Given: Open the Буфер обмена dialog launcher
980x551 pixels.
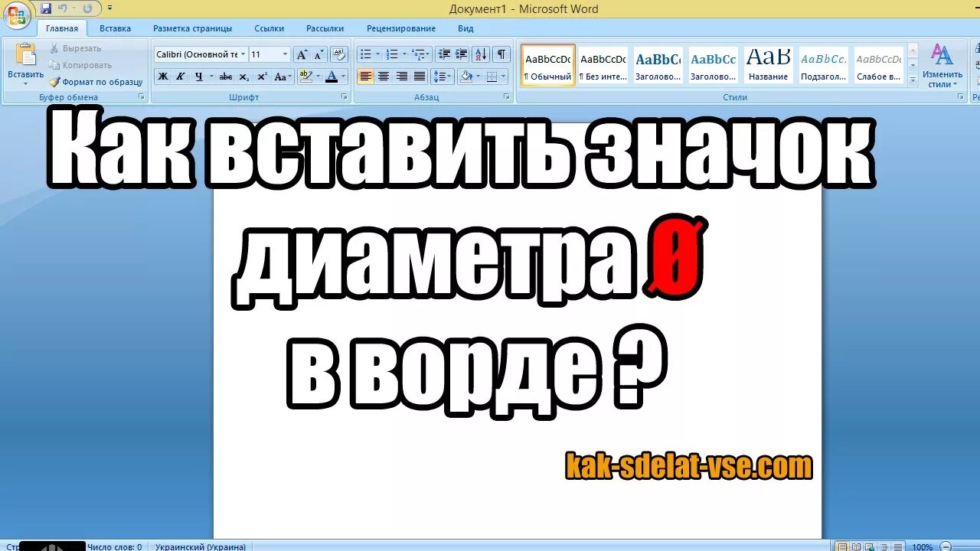Looking at the screenshot, I should [142, 97].
